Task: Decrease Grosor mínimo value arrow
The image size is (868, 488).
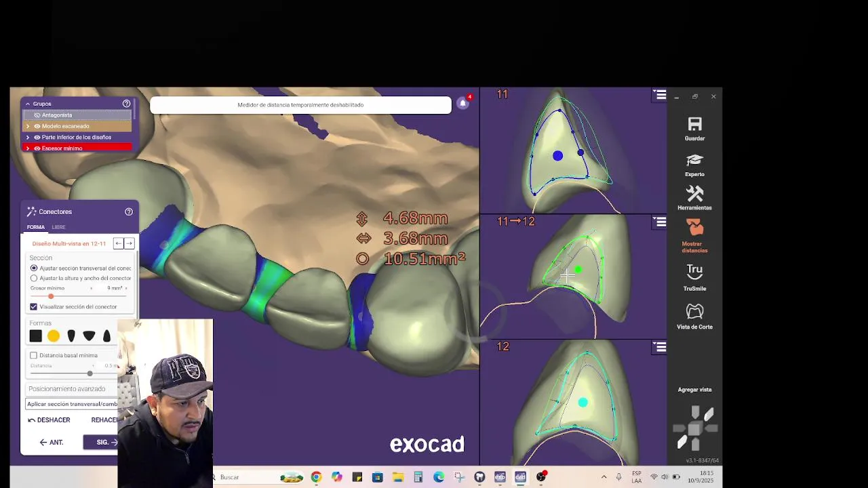Action: (x=92, y=288)
